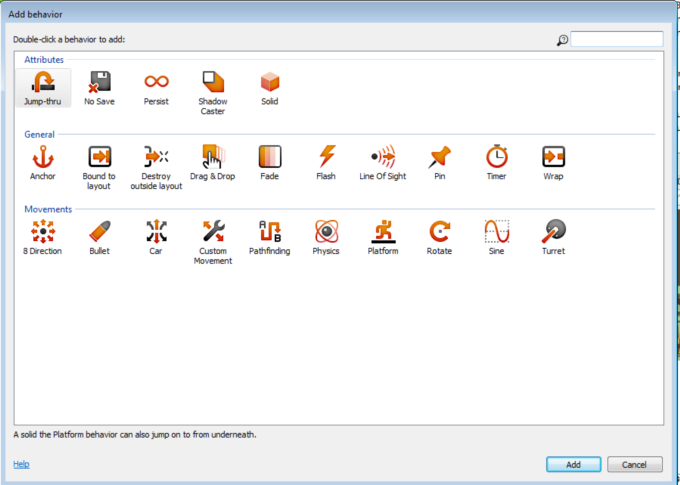
Task: Pick the Turret behavior
Action: click(553, 237)
